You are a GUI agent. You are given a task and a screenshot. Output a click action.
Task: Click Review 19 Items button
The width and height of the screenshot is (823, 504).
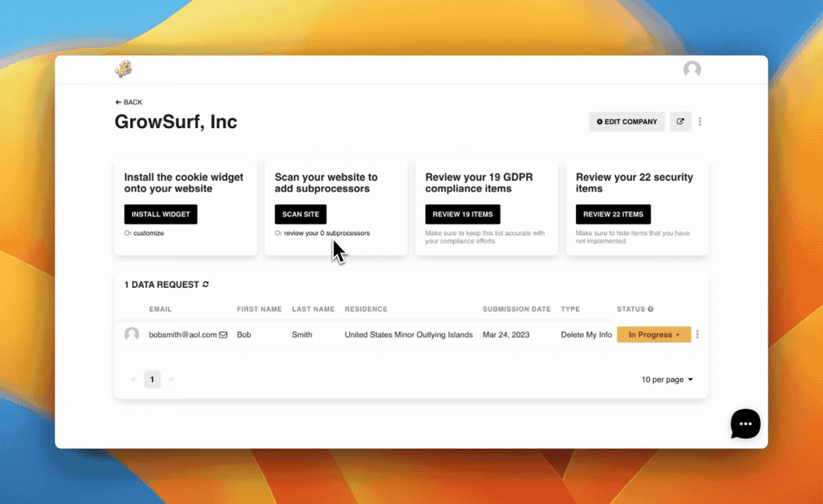click(x=462, y=215)
